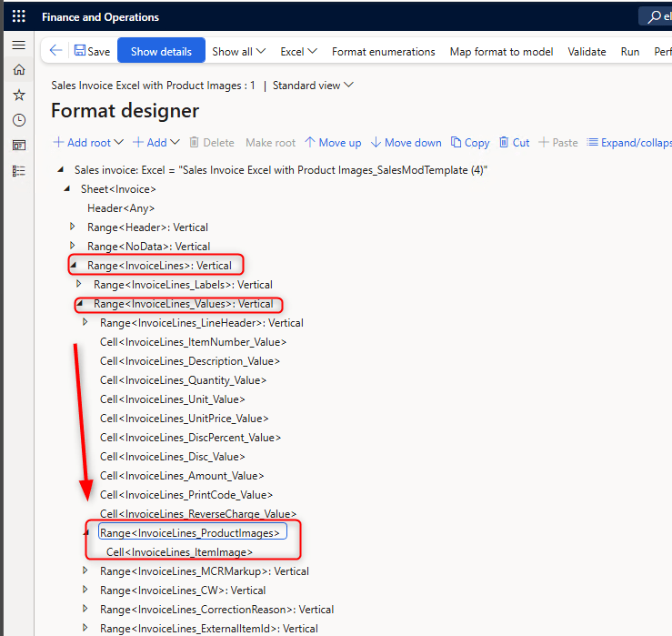Open Favorites star in the sidebar
The width and height of the screenshot is (672, 636).
(x=18, y=95)
